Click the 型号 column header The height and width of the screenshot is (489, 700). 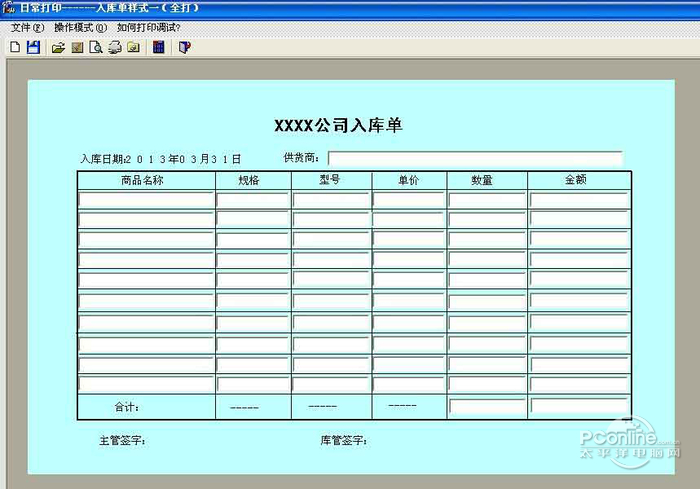[x=329, y=180]
